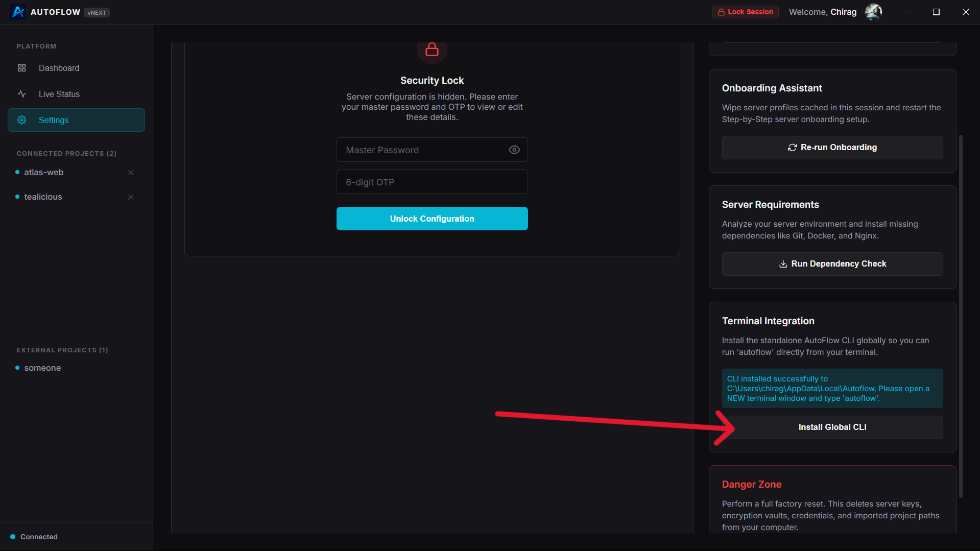The width and height of the screenshot is (980, 551).
Task: Click the Run Dependency Check button
Action: pos(832,264)
